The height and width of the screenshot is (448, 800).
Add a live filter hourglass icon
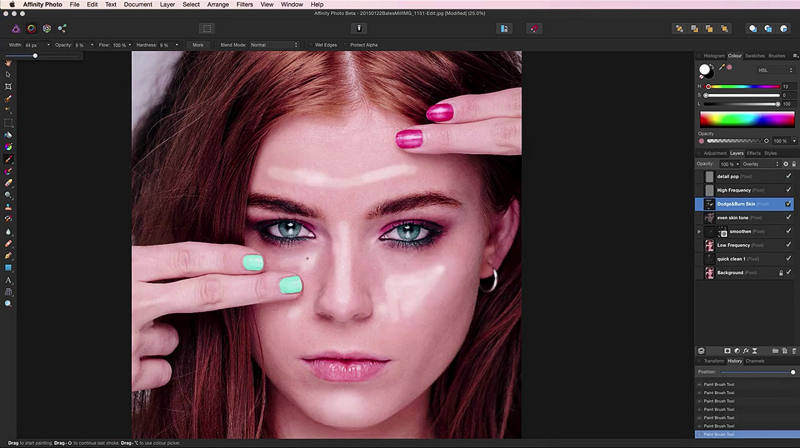pos(755,351)
